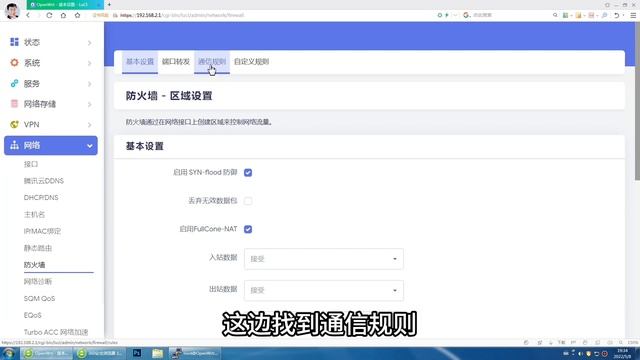Click the browser home icon
Viewport: 640px width, 360px height.
coord(63,15)
